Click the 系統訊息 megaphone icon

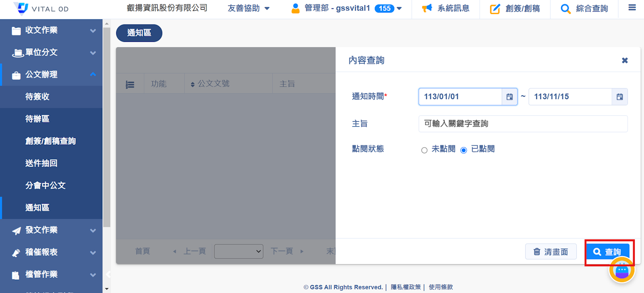tap(427, 8)
